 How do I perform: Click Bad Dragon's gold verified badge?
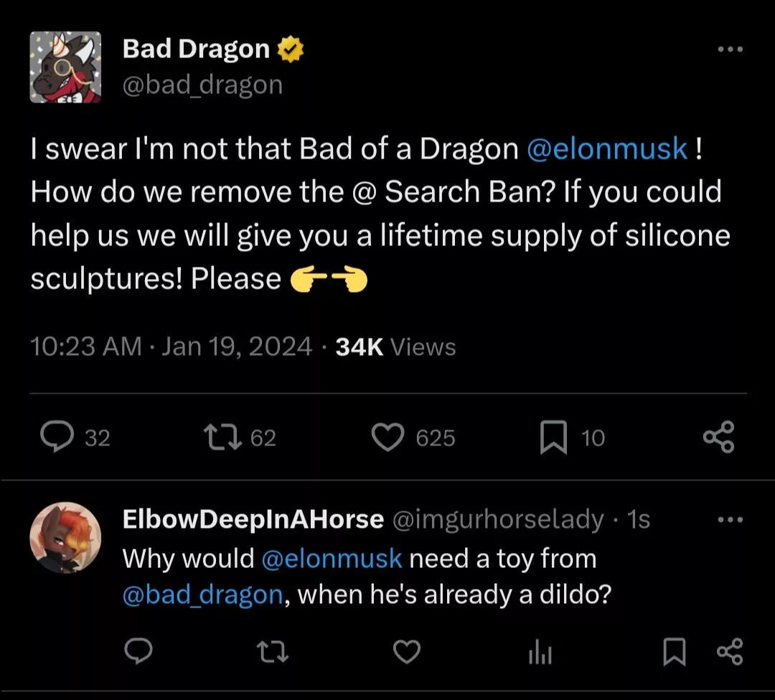pyautogui.click(x=291, y=47)
